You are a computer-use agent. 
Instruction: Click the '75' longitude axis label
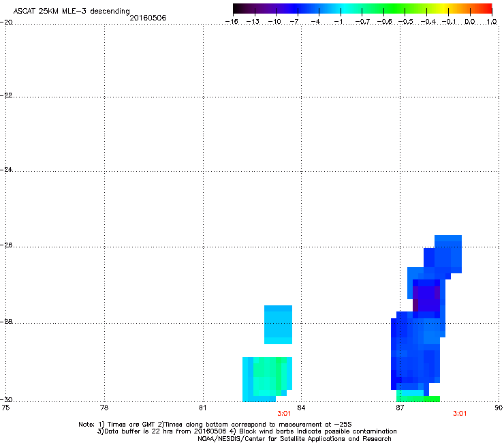click(x=5, y=408)
